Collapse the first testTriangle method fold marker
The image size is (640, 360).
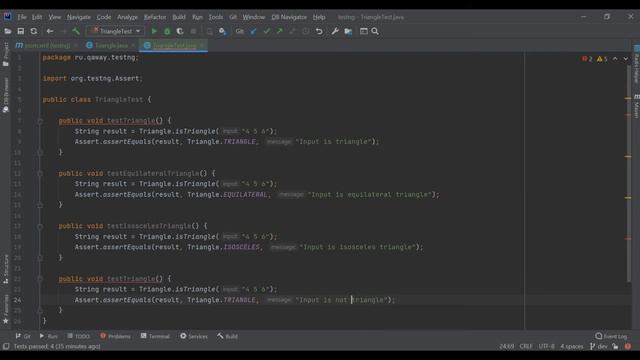40,121
